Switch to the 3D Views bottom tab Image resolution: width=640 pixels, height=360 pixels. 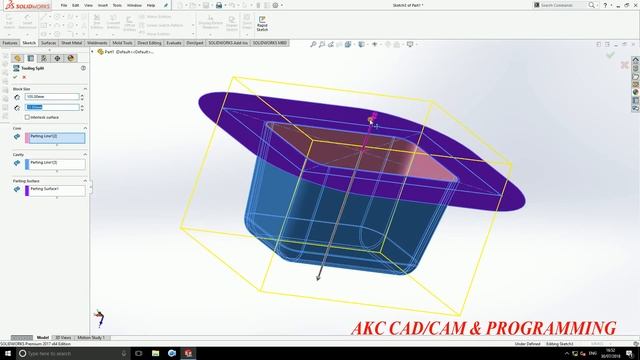tap(63, 338)
